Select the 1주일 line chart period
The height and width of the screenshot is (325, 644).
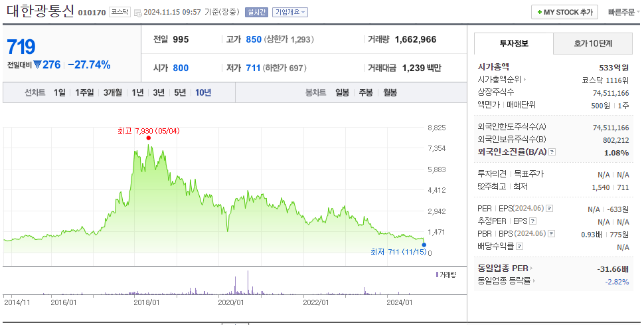pos(84,92)
